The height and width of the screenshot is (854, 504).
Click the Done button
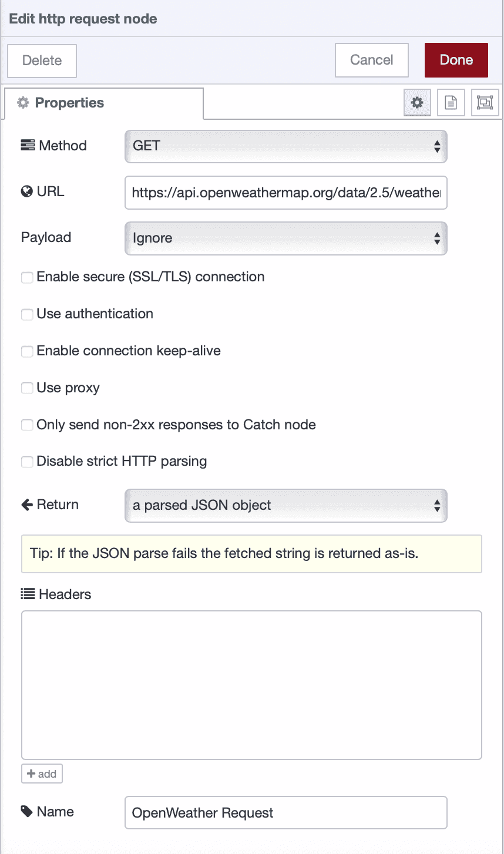456,59
